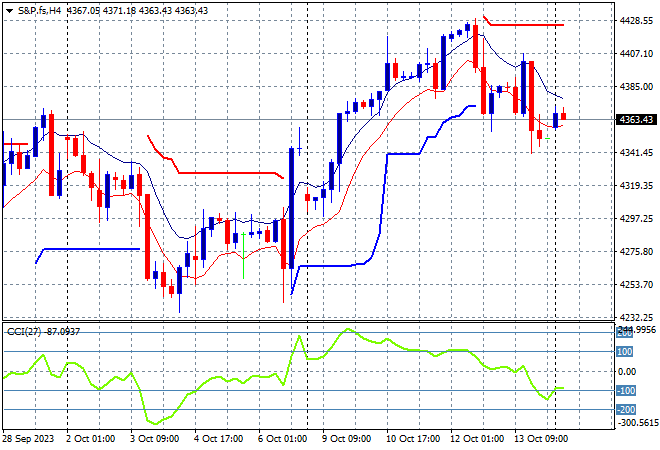
Task: Click the 4 Oct 17:00 time label
Action: (218, 439)
